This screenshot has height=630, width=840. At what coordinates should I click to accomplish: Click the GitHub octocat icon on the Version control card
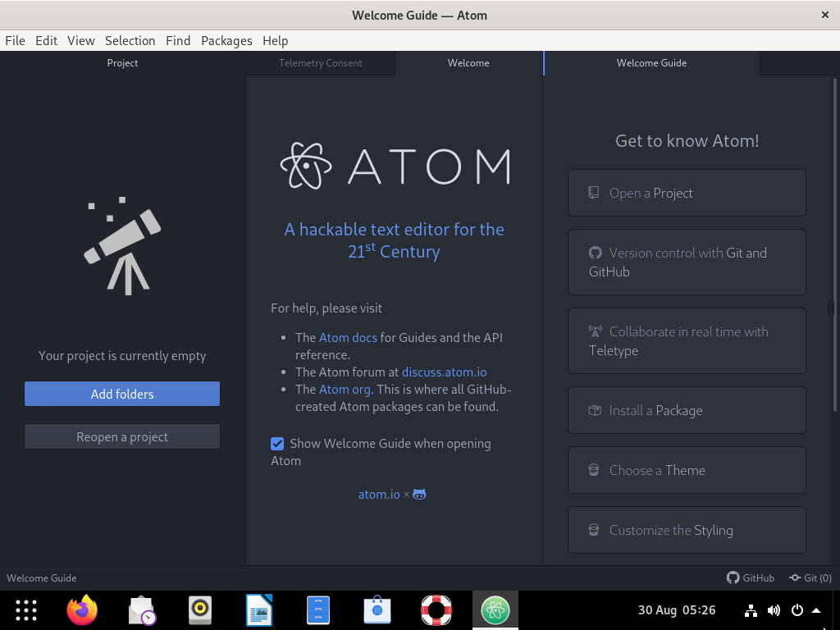pos(596,253)
